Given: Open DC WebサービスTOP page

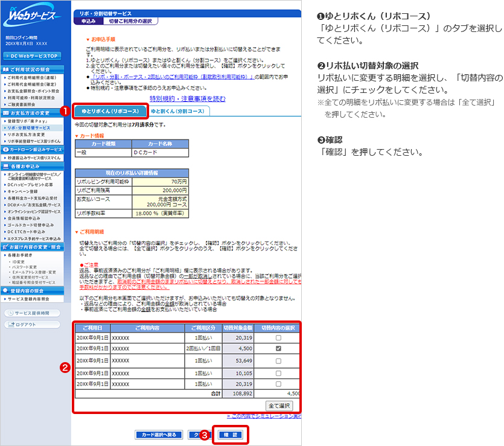Looking at the screenshot, I should click(x=35, y=56).
